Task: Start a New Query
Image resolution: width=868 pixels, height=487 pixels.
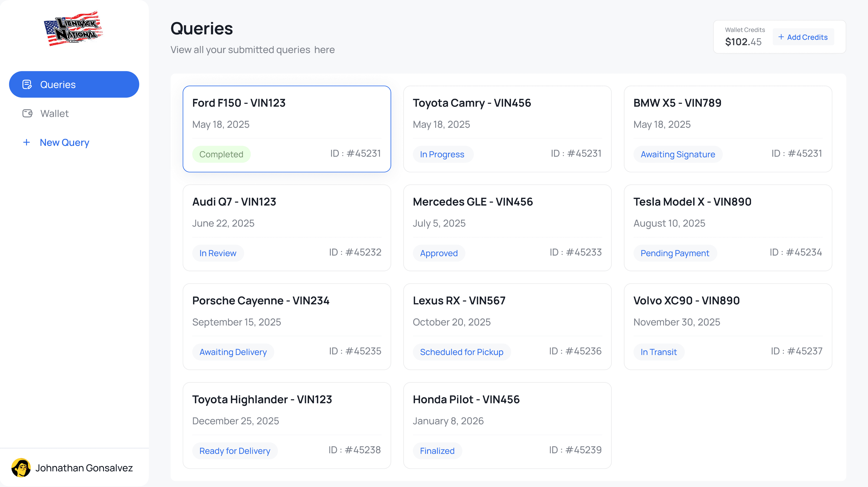Action: (x=64, y=143)
